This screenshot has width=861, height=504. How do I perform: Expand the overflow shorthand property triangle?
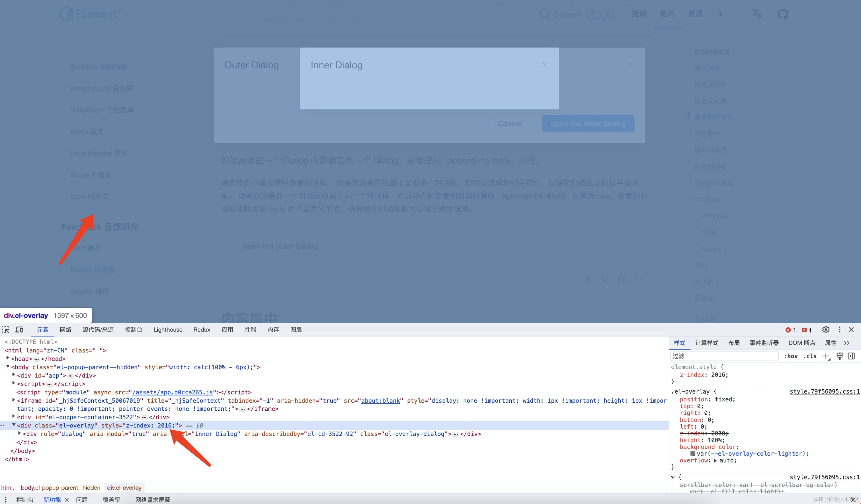pos(716,461)
